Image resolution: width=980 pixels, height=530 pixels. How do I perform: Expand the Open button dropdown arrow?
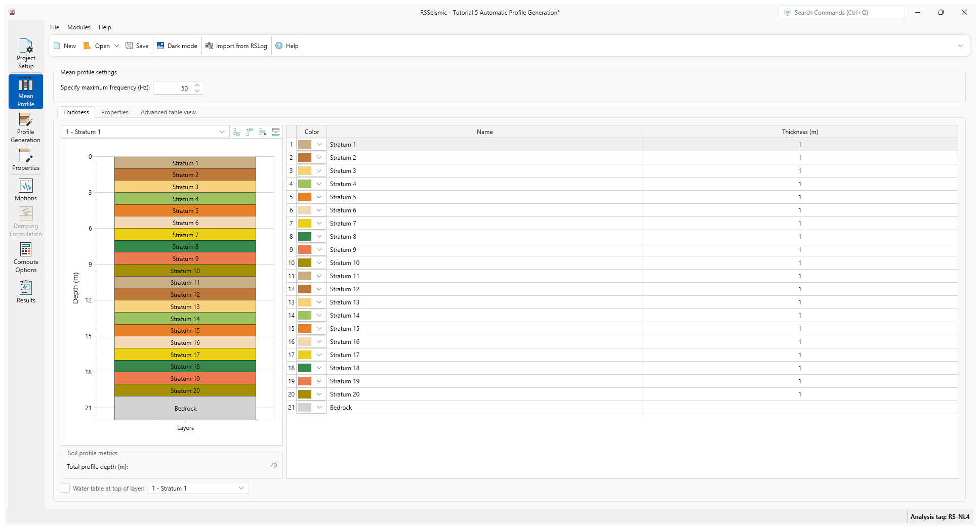116,46
